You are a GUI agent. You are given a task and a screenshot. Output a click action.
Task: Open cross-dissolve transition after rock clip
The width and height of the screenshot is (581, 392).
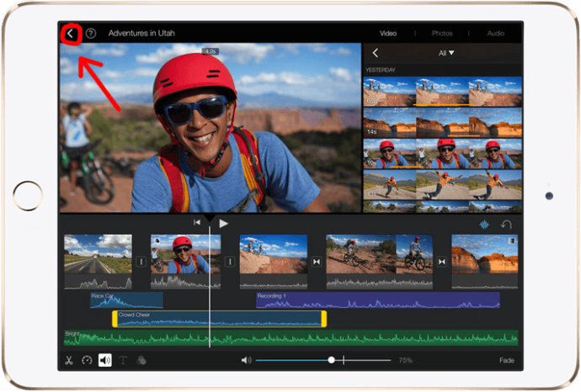(x=317, y=262)
